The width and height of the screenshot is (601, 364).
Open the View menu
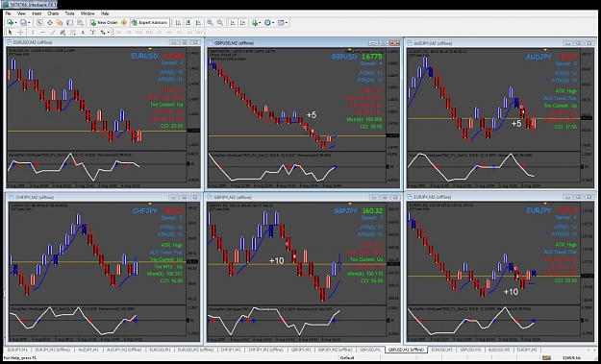21,13
